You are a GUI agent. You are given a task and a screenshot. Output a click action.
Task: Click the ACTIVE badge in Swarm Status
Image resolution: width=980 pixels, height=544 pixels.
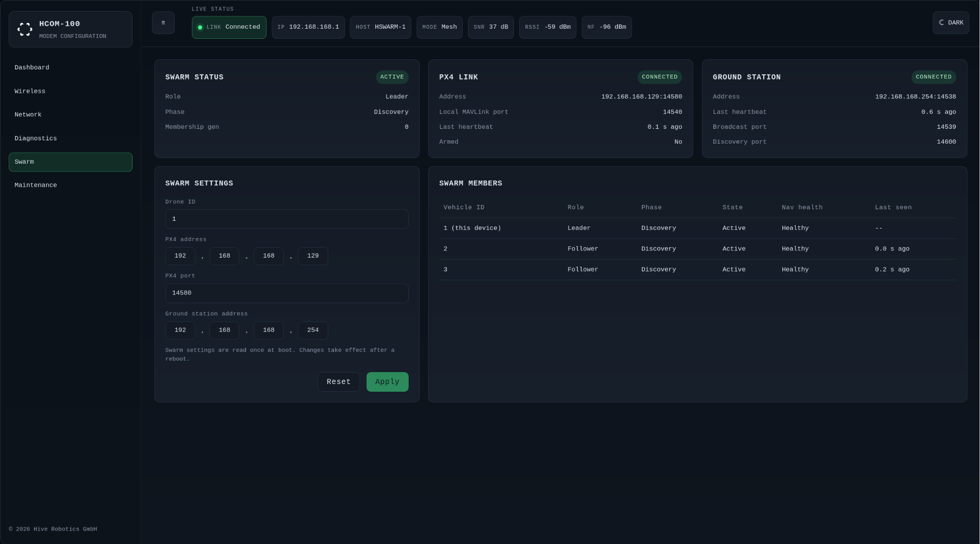pos(392,77)
